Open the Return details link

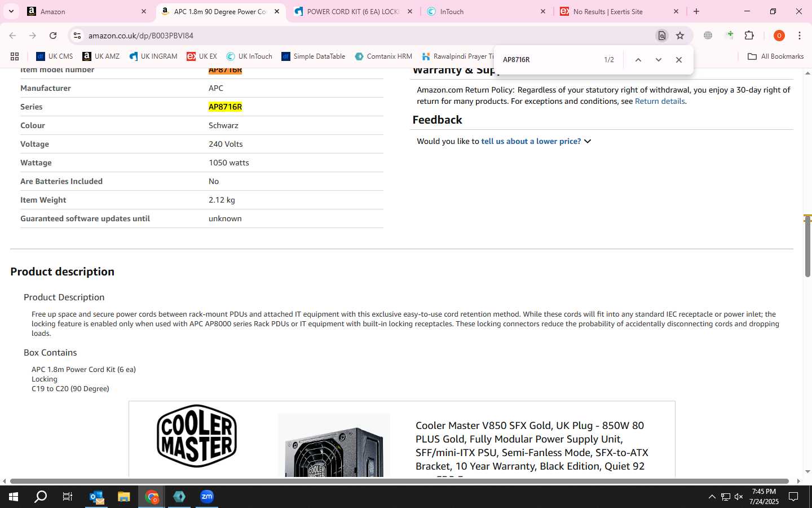click(660, 101)
